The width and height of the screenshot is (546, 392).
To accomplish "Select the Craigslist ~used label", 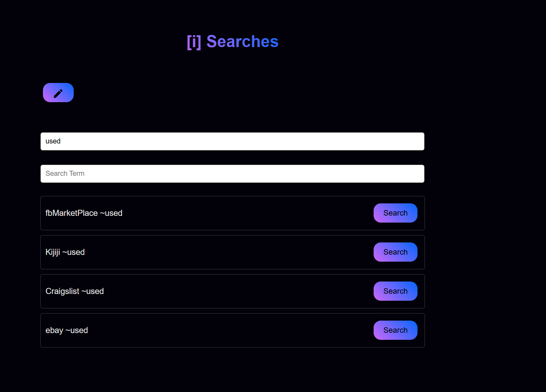I will (75, 291).
